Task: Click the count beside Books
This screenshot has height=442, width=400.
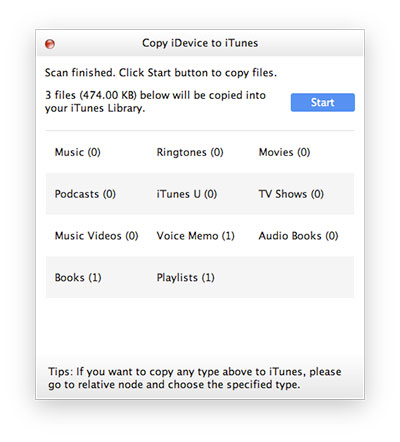Action: 95,278
